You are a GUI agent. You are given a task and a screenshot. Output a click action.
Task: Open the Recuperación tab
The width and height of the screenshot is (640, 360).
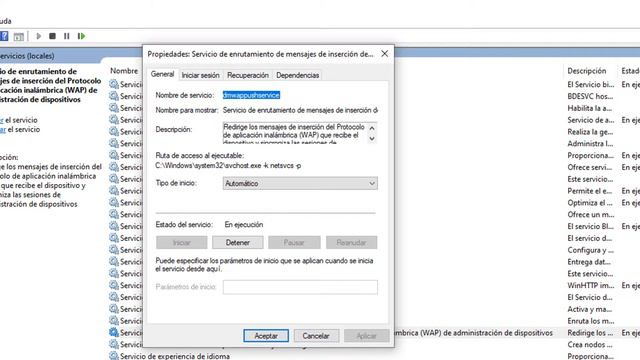click(x=248, y=75)
